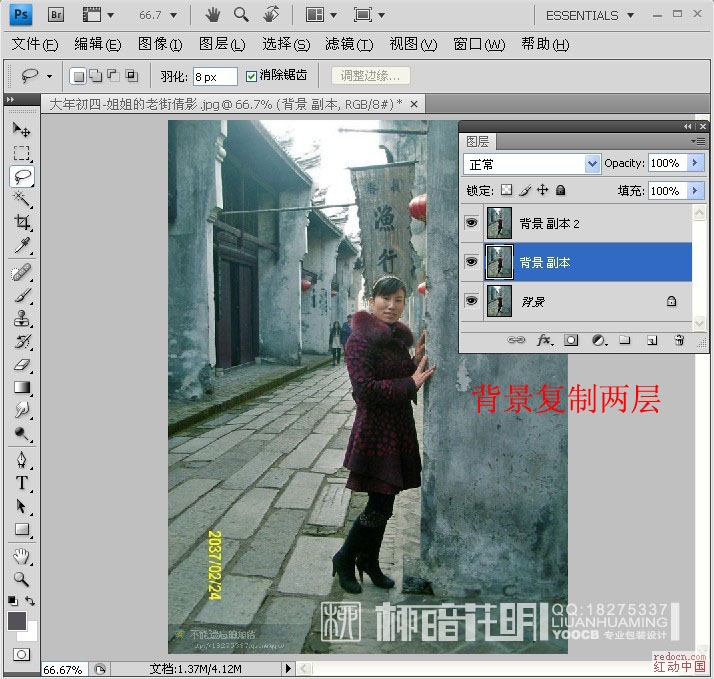Hide the locked 背景 layer

471,300
